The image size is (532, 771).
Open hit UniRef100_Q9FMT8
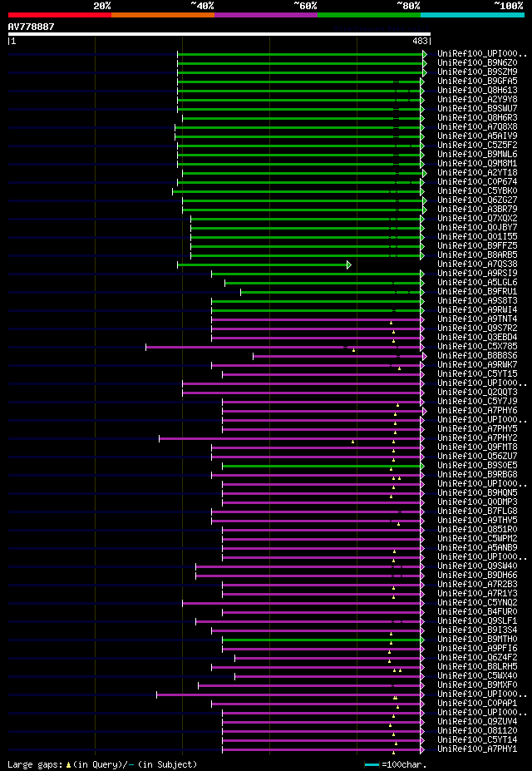pos(477,447)
